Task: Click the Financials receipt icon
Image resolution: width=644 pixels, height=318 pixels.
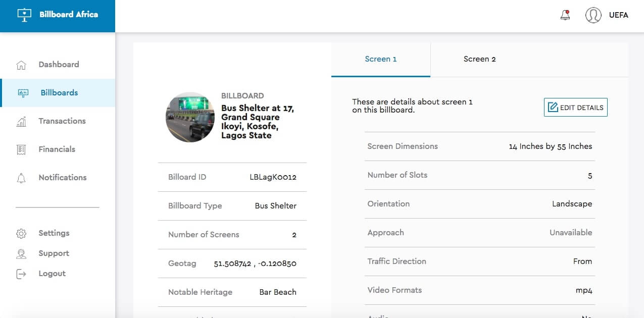Action: tap(21, 149)
